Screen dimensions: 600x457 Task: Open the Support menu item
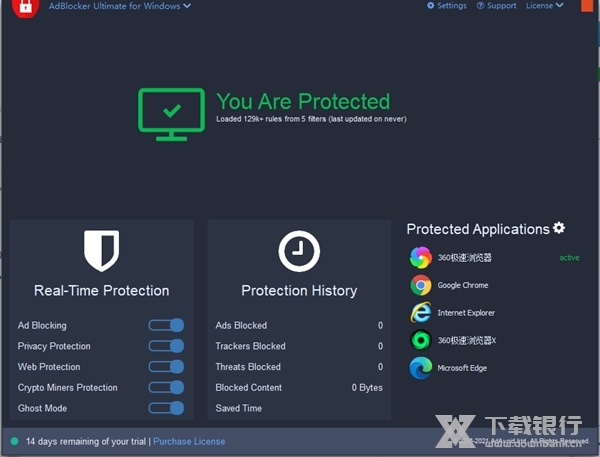tap(496, 6)
